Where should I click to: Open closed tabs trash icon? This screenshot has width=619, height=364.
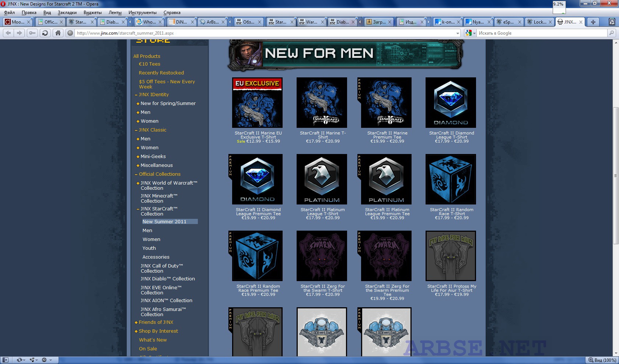point(612,22)
